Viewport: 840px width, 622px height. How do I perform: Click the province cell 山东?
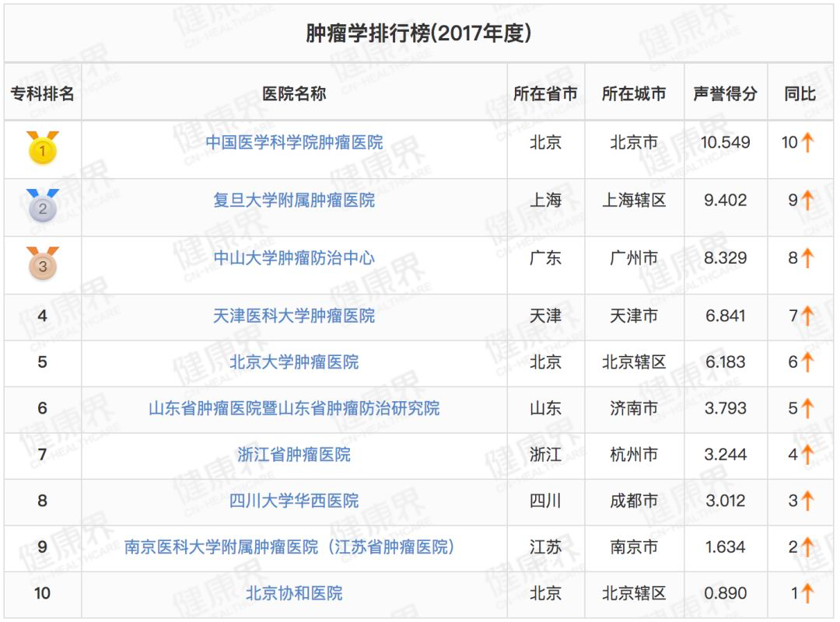click(x=545, y=408)
